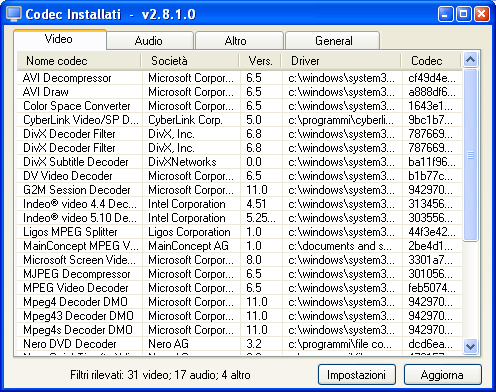Viewport: 496px width, 392px height.
Task: Click CyberLink Corp. in Società column
Action: (x=185, y=120)
